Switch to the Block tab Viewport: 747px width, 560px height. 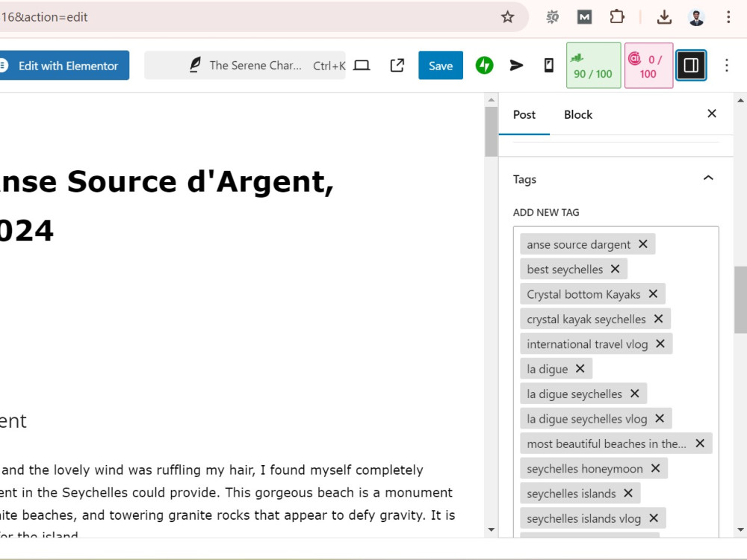tap(578, 115)
